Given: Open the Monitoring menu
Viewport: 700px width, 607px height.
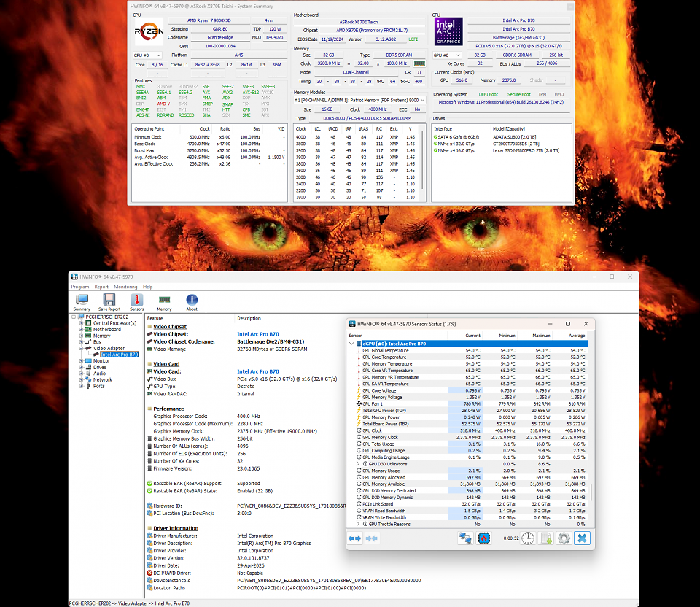Looking at the screenshot, I should tap(125, 287).
